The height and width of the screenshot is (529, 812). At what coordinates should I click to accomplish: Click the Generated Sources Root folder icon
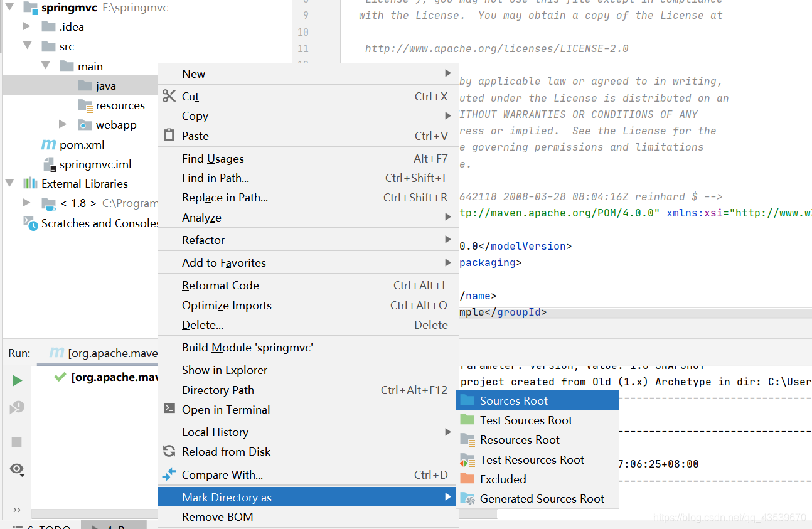pos(467,498)
